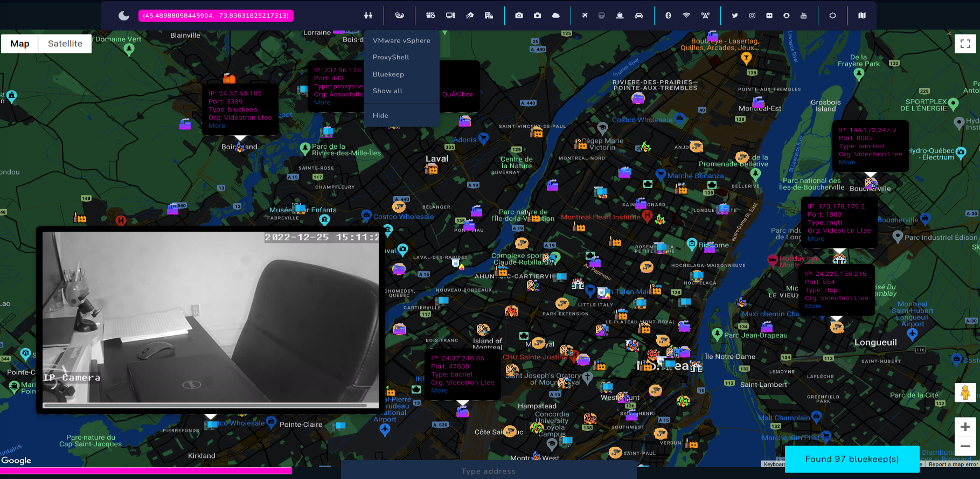Click the Domaine Vert park pin
This screenshot has width=980, height=479.
click(x=129, y=50)
